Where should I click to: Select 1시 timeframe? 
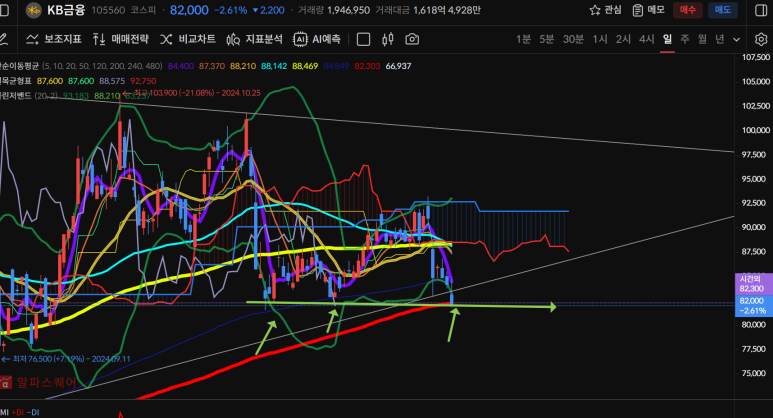click(600, 39)
